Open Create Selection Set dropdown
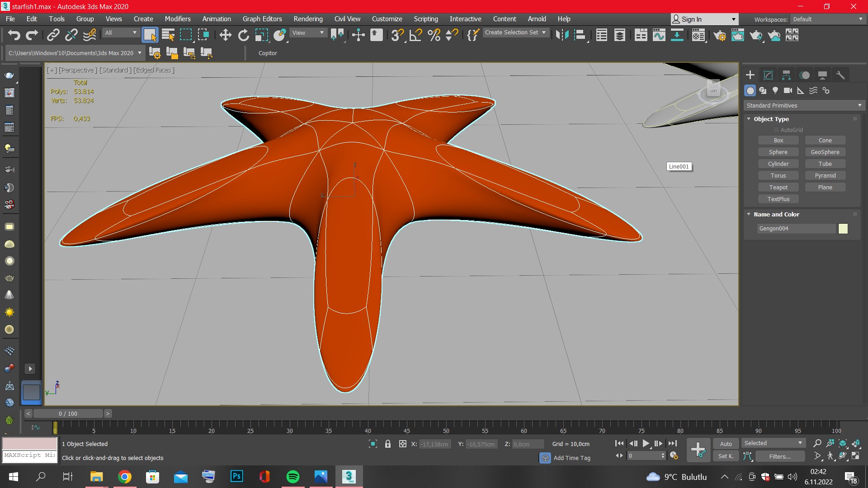 coord(516,33)
